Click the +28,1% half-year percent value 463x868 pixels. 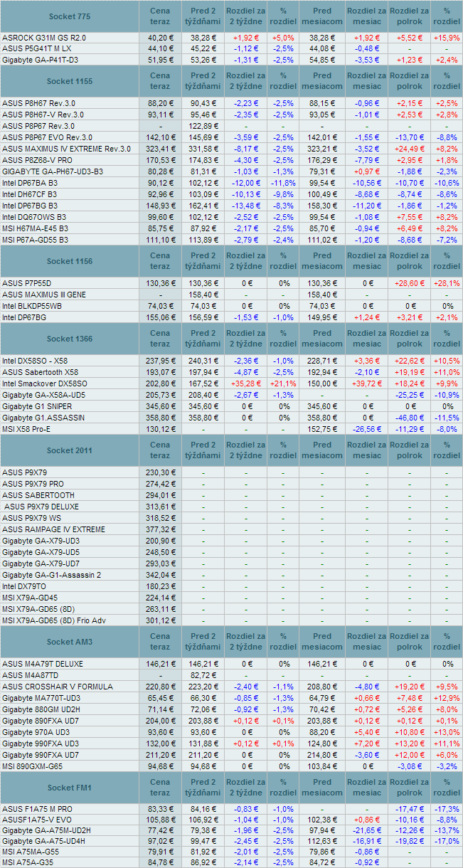[447, 283]
